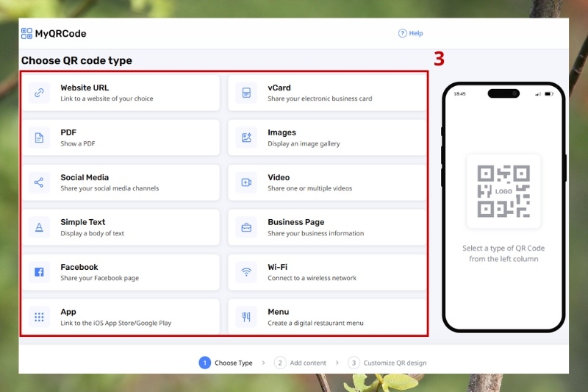The width and height of the screenshot is (588, 392).
Task: Click 'Share your electronic business card' text
Action: pos(320,99)
